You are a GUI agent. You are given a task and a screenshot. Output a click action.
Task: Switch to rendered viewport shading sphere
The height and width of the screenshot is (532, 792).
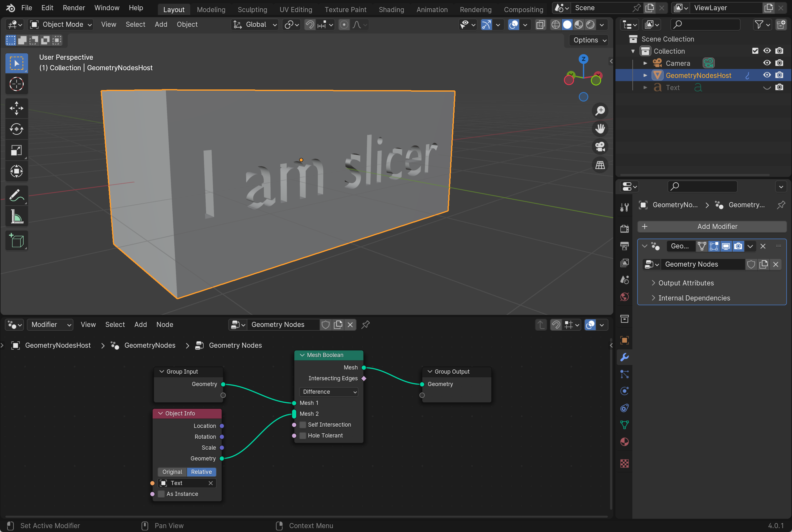[x=591, y=24]
